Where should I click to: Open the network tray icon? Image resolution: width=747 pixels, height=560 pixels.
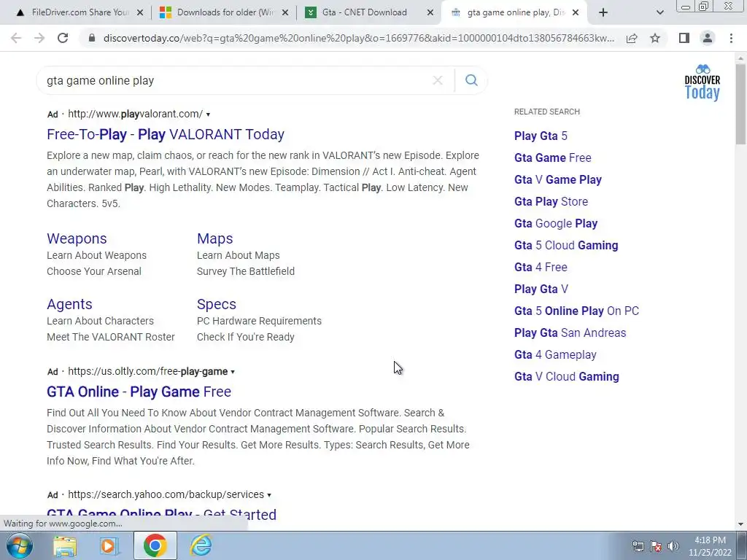638,546
